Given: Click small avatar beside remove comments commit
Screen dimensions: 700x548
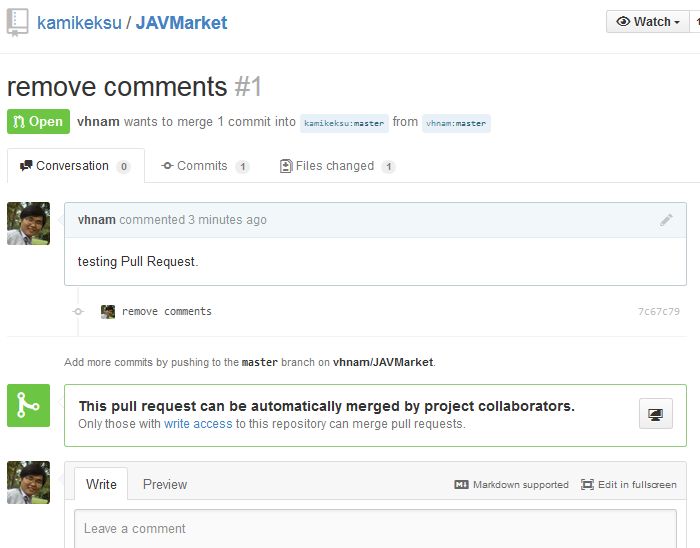Looking at the screenshot, I should coord(108,311).
